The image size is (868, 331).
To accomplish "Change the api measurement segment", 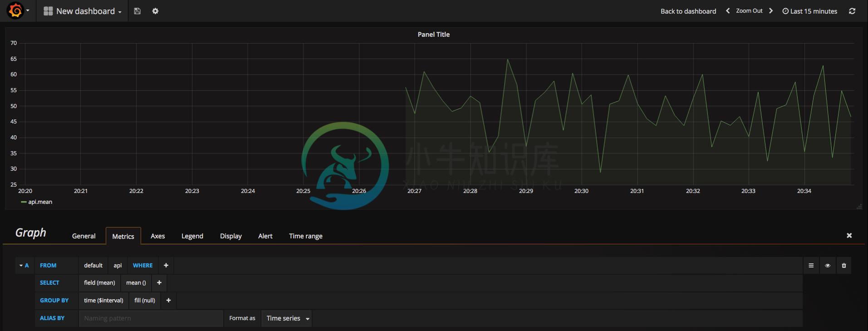I will pyautogui.click(x=118, y=265).
